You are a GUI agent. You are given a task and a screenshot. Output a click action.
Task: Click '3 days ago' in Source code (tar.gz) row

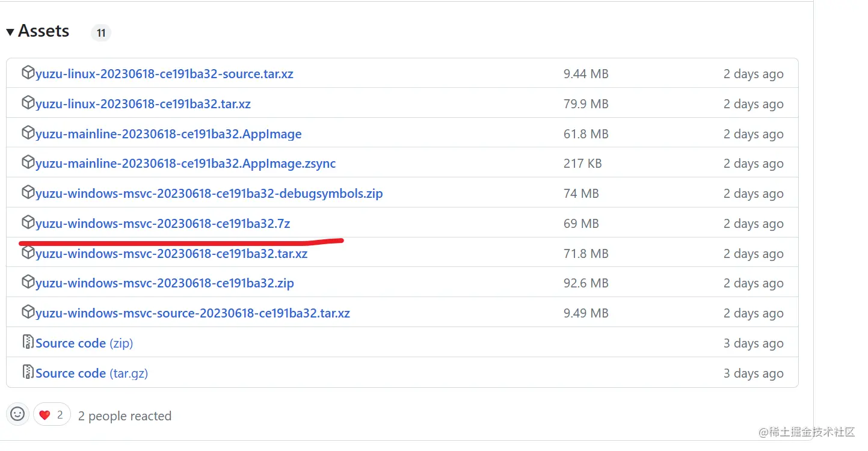click(x=753, y=373)
